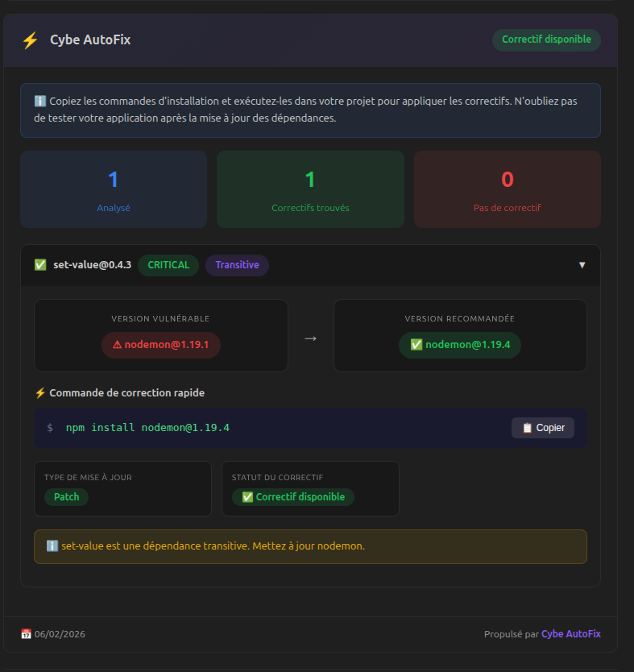Image resolution: width=634 pixels, height=672 pixels.
Task: Open the Correctif disponible pill in the header
Action: pos(546,39)
